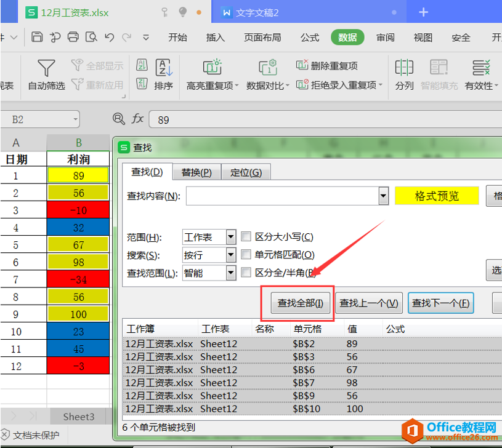Click the formula bar showing 89

(x=325, y=119)
